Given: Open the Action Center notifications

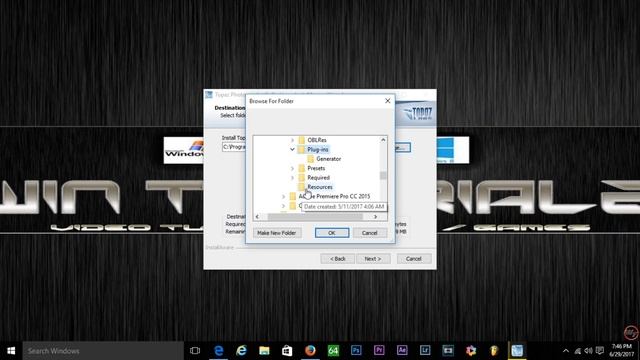Looking at the screenshot, I should coord(600,351).
